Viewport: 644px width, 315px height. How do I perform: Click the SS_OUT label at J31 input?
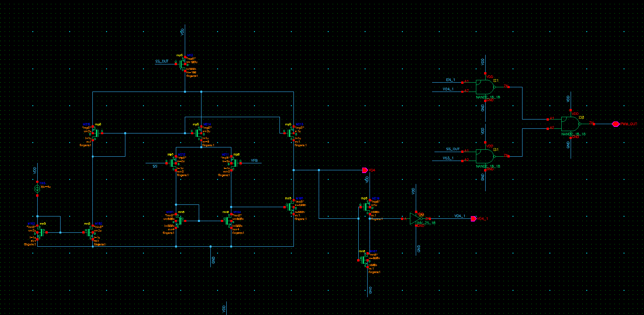(453, 149)
